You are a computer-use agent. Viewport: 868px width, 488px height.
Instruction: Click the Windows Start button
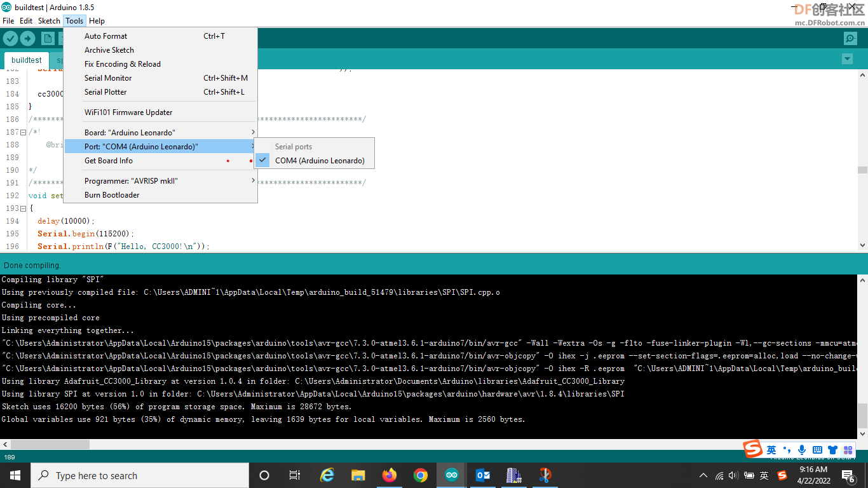click(x=15, y=475)
